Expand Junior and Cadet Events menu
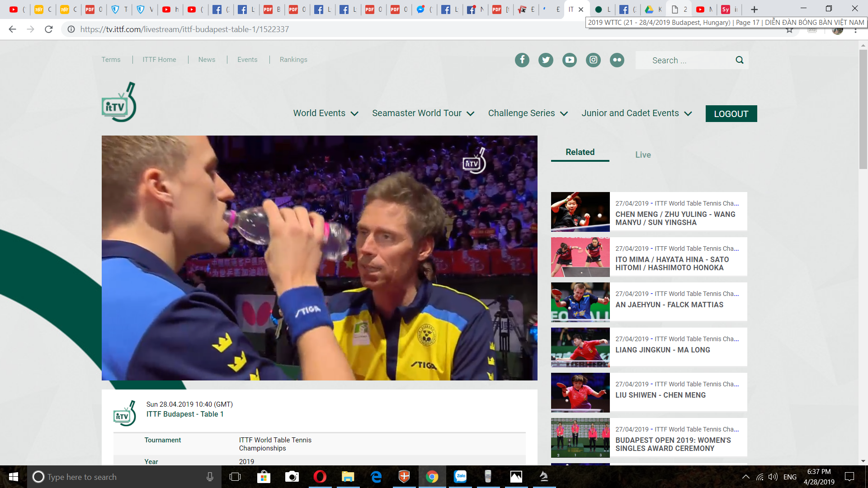The width and height of the screenshot is (868, 488). (x=637, y=113)
